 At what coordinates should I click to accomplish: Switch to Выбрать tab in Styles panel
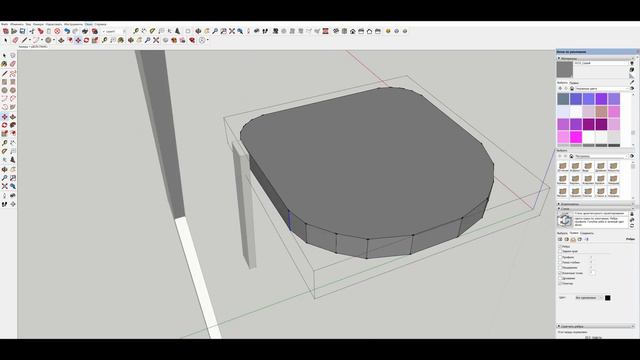pyautogui.click(x=562, y=233)
